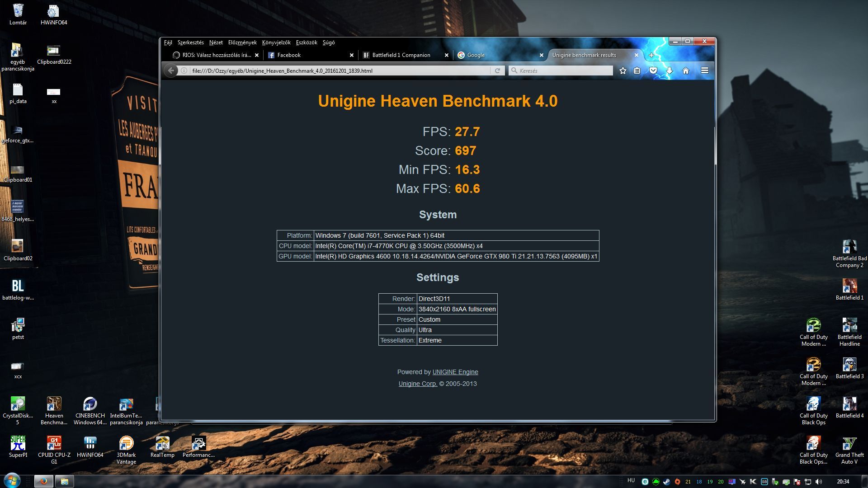The image size is (868, 488).
Task: Open the Nézet menu
Action: click(x=216, y=42)
